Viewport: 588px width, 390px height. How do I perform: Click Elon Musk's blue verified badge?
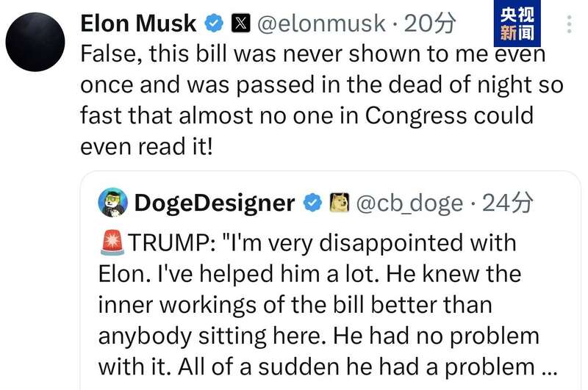(214, 24)
